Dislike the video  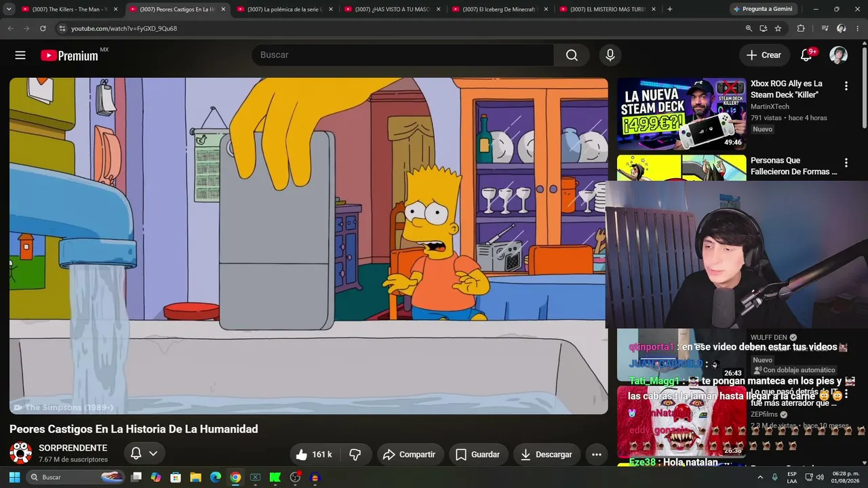tap(355, 454)
